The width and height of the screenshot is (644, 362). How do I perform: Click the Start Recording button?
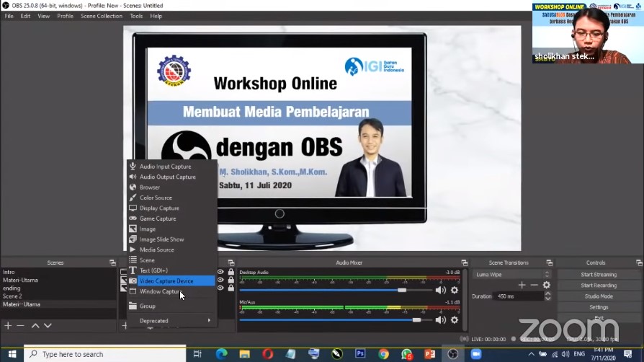click(599, 285)
